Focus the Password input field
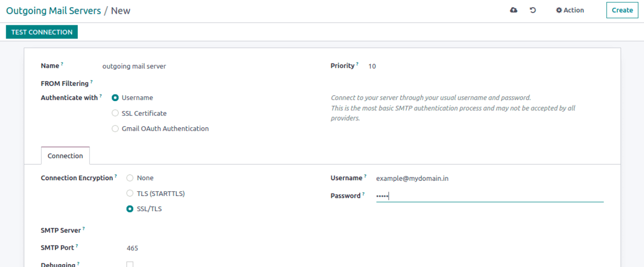644x267 pixels. 490,196
